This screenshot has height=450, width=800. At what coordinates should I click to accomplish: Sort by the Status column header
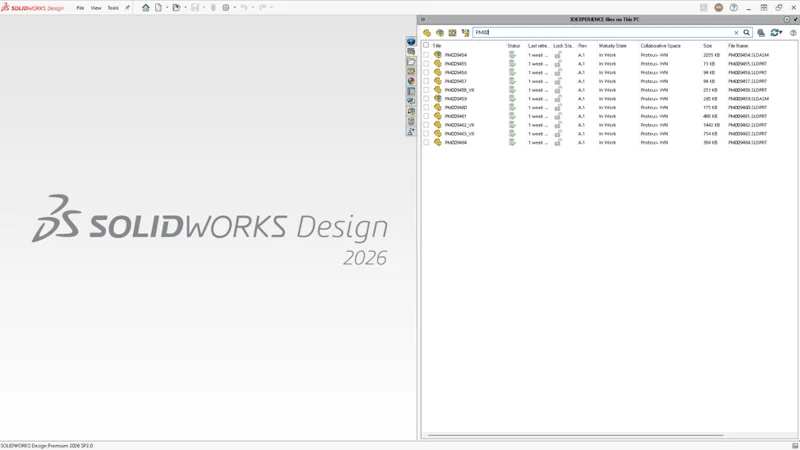point(514,46)
